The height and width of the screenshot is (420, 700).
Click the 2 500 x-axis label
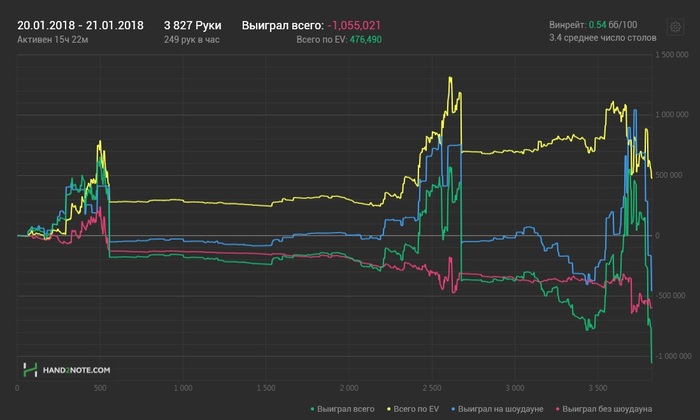click(432, 388)
